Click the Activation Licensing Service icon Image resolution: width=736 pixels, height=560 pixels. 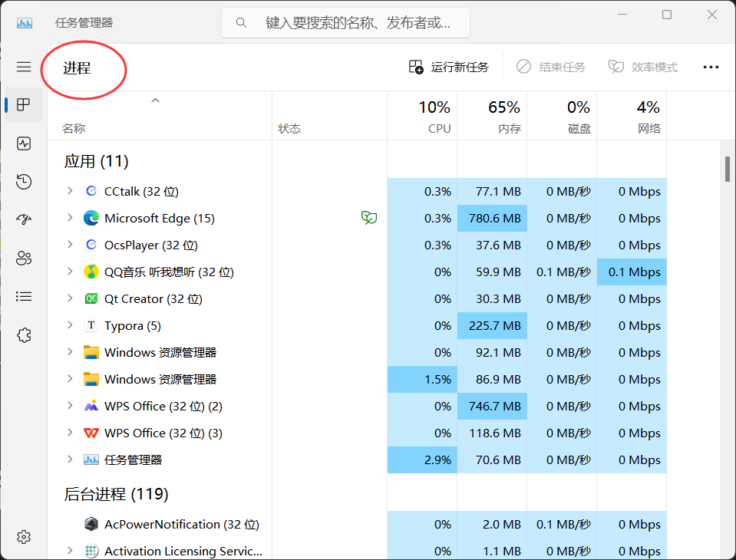(91, 551)
